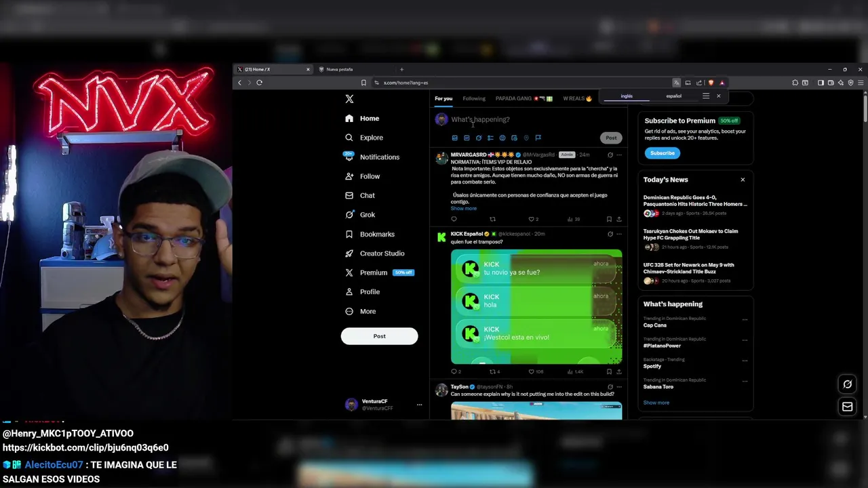The height and width of the screenshot is (488, 868).
Task: Open the KICK Español post image
Action: point(536,307)
